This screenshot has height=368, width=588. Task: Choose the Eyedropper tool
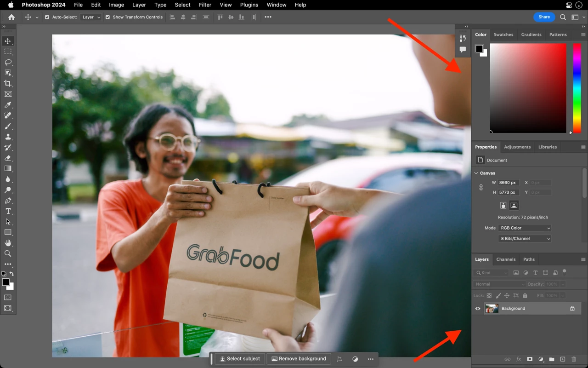pos(8,105)
